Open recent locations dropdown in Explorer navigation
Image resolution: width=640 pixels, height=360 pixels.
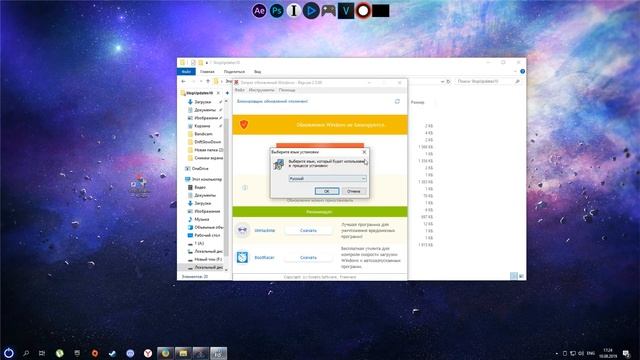coord(201,82)
